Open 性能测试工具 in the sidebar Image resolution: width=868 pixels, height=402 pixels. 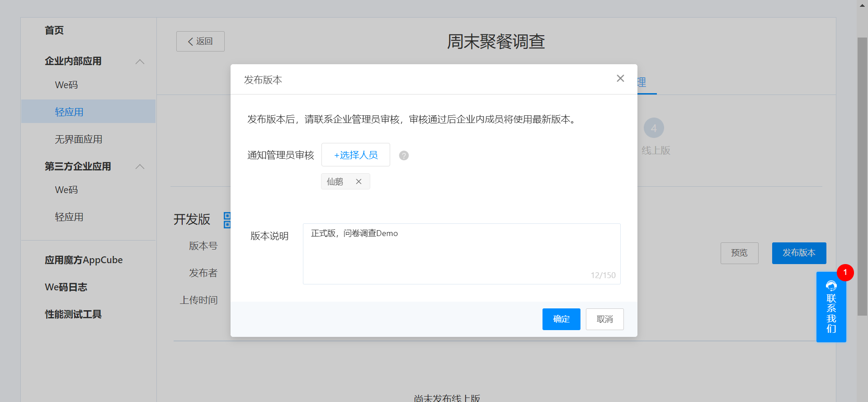pos(73,314)
